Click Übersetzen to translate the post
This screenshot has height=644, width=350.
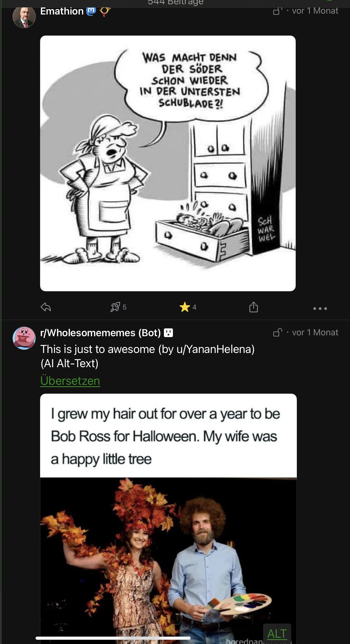click(70, 381)
